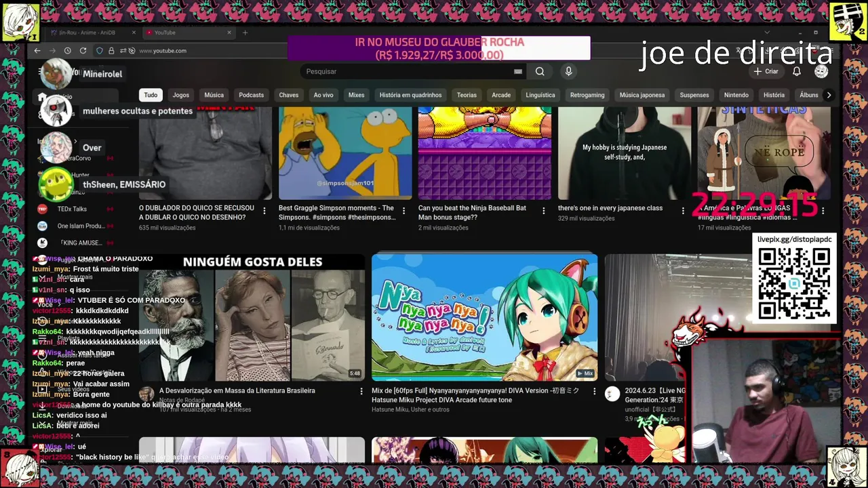Open the Hatsune Miku Nya nya thumbnail

pos(484,317)
